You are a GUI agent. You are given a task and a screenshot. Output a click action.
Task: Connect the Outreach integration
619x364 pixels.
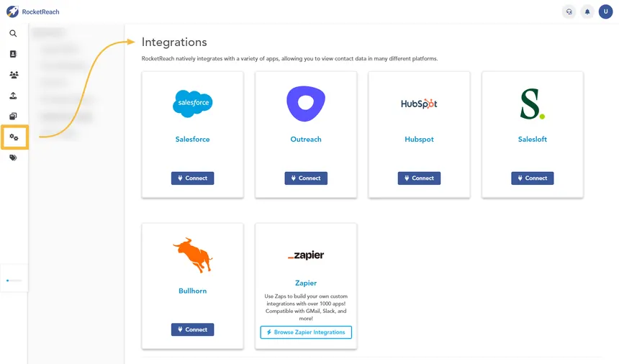306,178
